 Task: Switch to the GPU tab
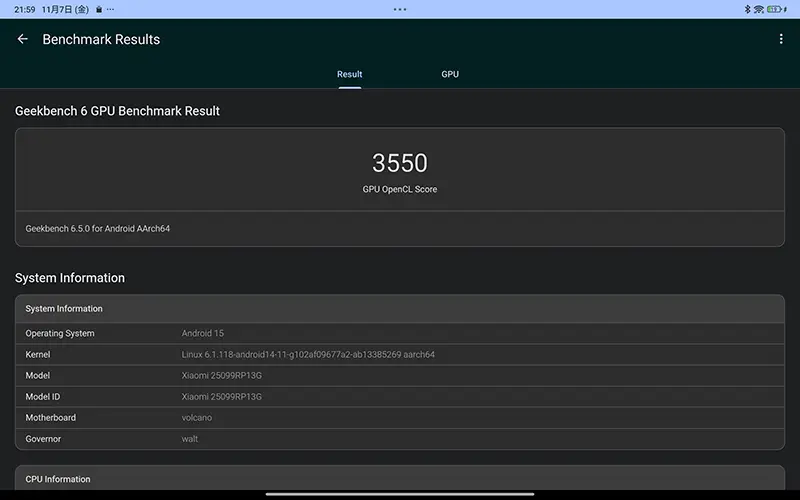coord(450,74)
